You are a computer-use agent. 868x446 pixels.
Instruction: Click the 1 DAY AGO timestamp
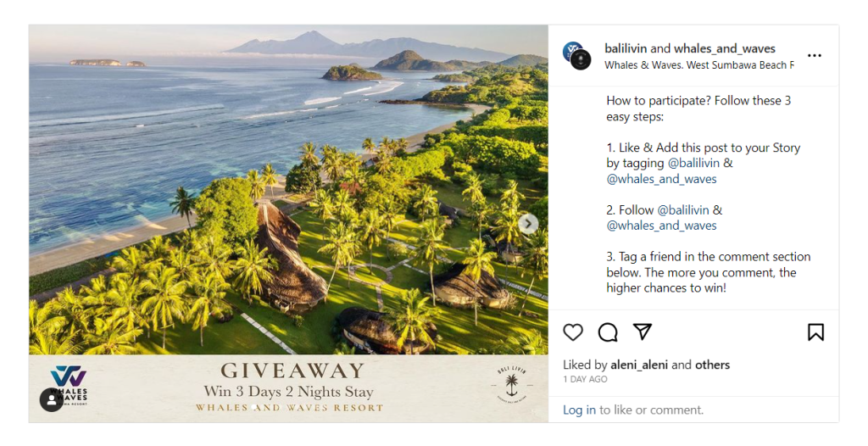[585, 380]
